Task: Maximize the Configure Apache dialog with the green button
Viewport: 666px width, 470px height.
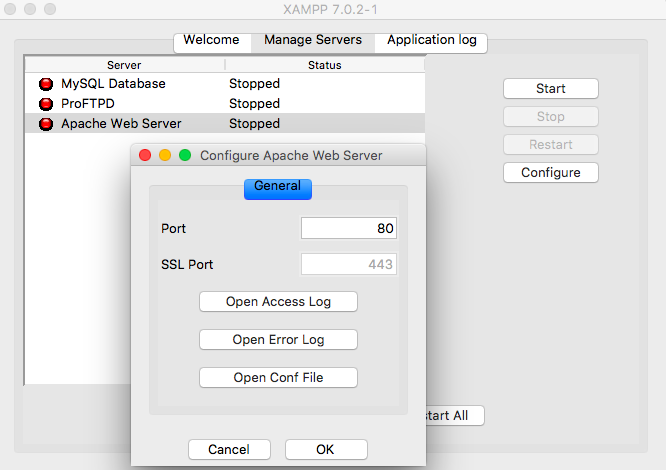Action: 185,155
